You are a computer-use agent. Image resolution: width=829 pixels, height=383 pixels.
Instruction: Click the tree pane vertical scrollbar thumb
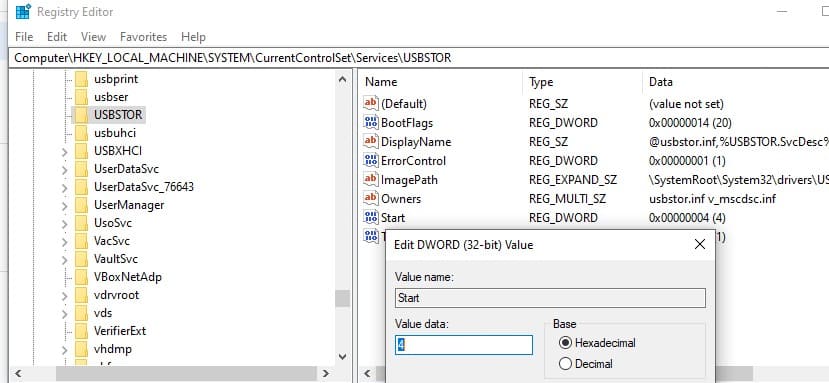pyautogui.click(x=342, y=298)
